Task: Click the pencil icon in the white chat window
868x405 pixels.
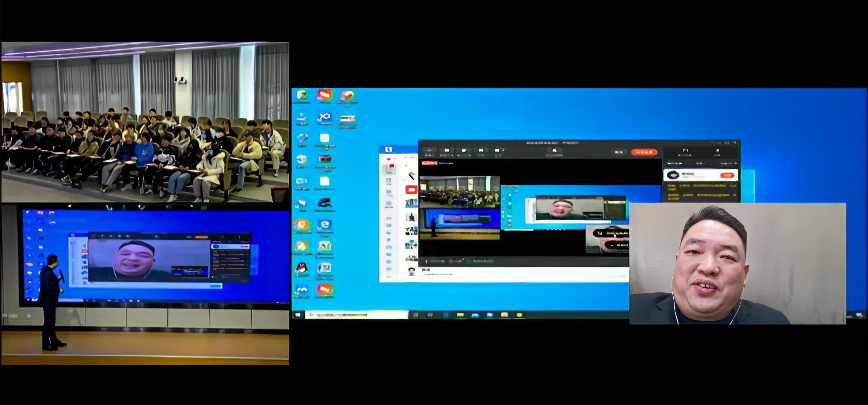Action: click(411, 176)
